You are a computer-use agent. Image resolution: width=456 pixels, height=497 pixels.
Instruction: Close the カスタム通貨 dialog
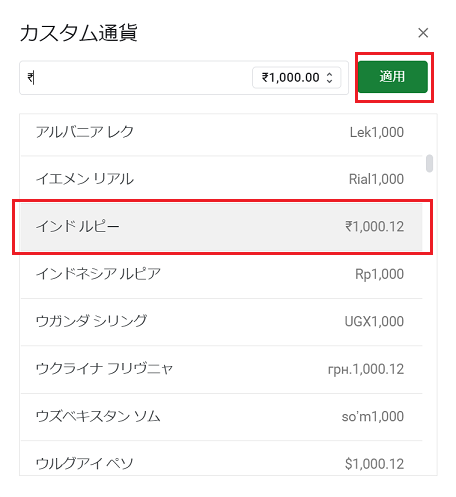pyautogui.click(x=423, y=33)
